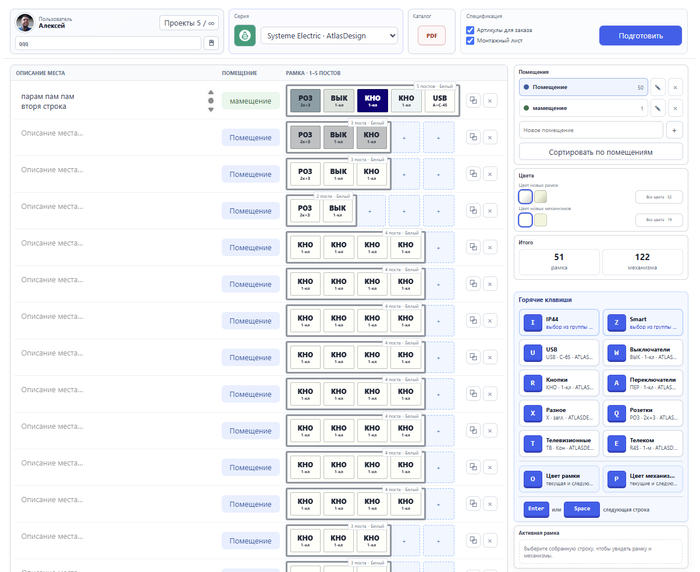This screenshot has width=700, height=572.
Task: Open the Systeme Electric · AtlasDesign series dropdown
Action: (x=329, y=36)
